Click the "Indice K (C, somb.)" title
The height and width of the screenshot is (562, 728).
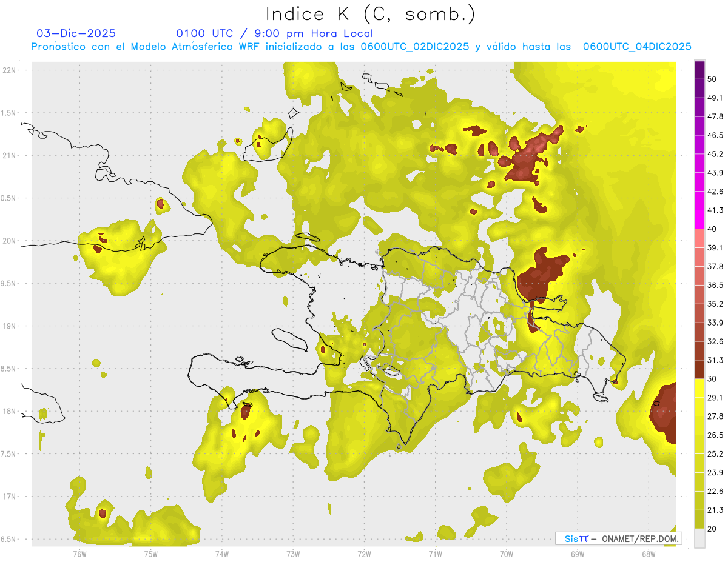click(371, 14)
